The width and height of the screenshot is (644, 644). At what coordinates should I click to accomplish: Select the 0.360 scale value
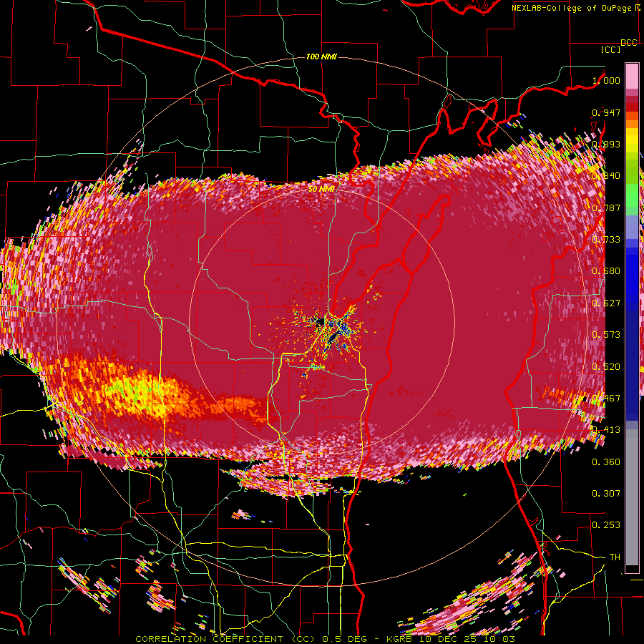click(x=606, y=462)
